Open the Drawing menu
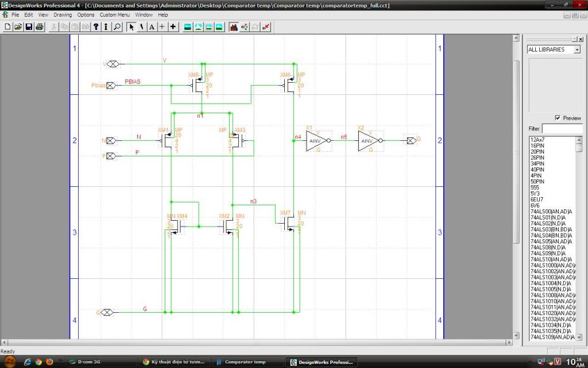Viewport: 588px width, 368px height. [x=63, y=14]
